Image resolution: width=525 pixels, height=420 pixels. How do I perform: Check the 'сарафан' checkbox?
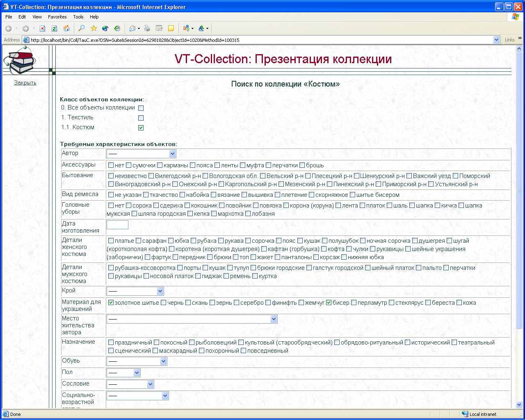click(x=138, y=241)
